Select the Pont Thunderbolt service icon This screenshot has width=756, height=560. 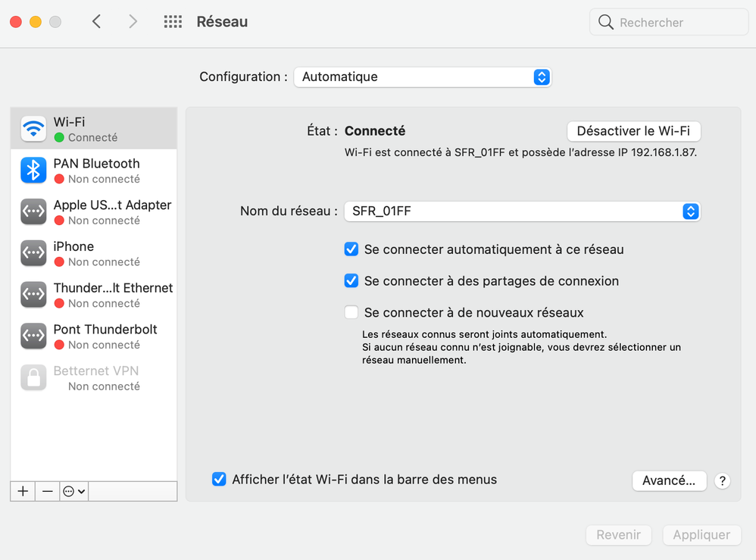[x=33, y=336]
